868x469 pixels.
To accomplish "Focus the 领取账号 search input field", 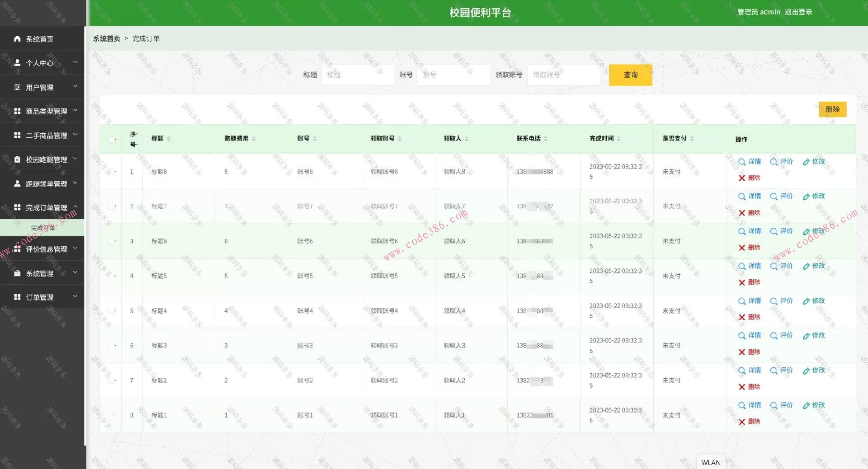I will click(564, 75).
